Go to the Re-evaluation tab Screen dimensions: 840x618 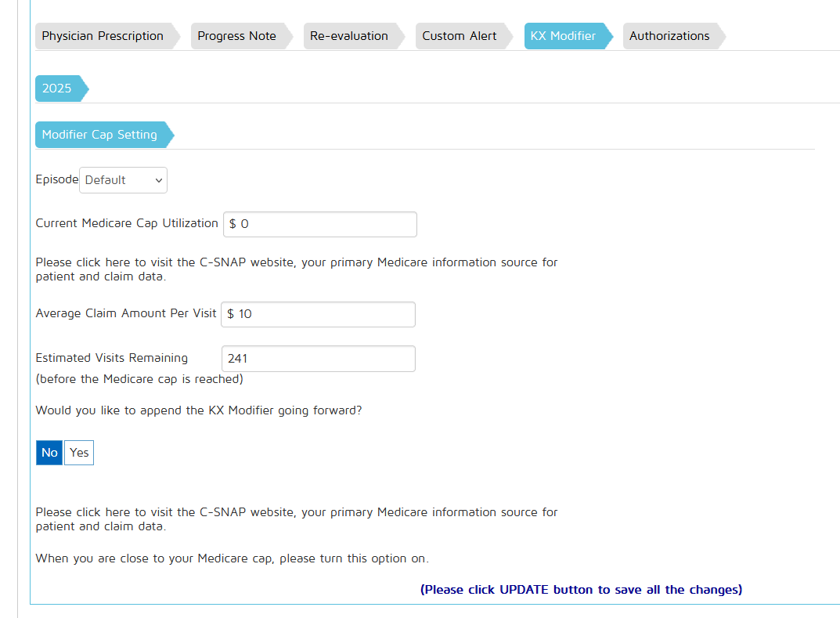[348, 36]
